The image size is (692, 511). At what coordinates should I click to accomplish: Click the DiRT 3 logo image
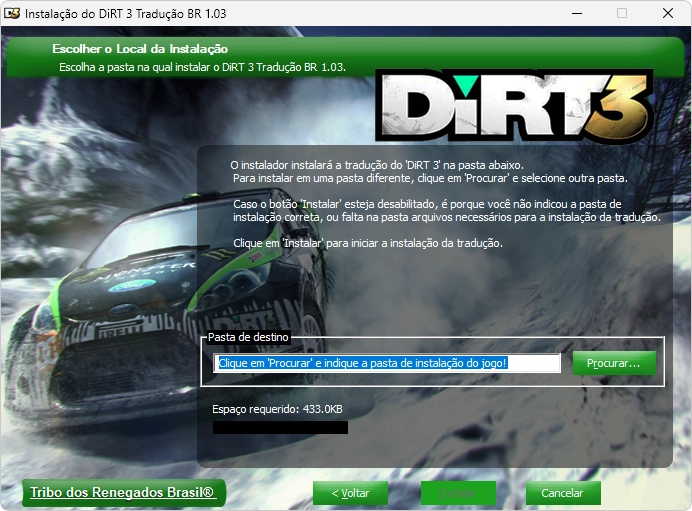[514, 105]
